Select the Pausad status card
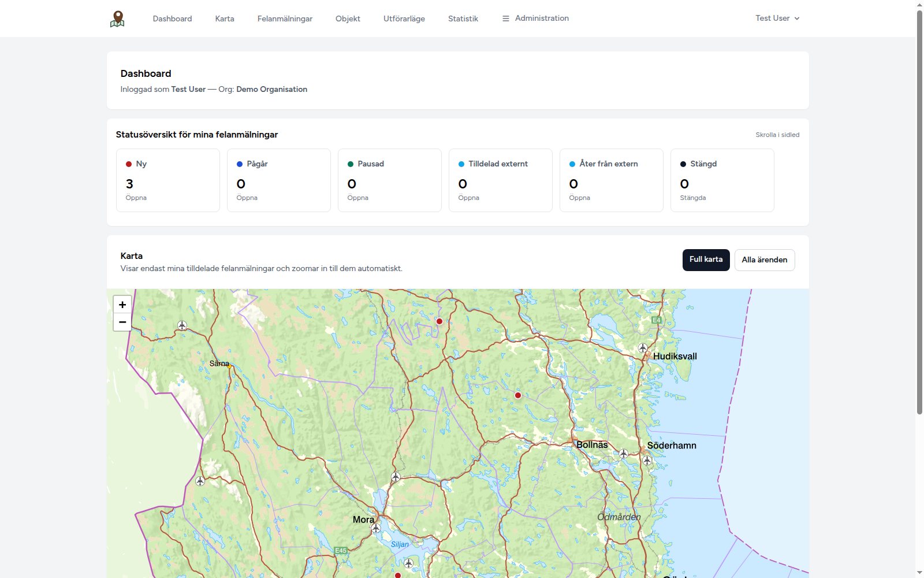 [x=390, y=180]
